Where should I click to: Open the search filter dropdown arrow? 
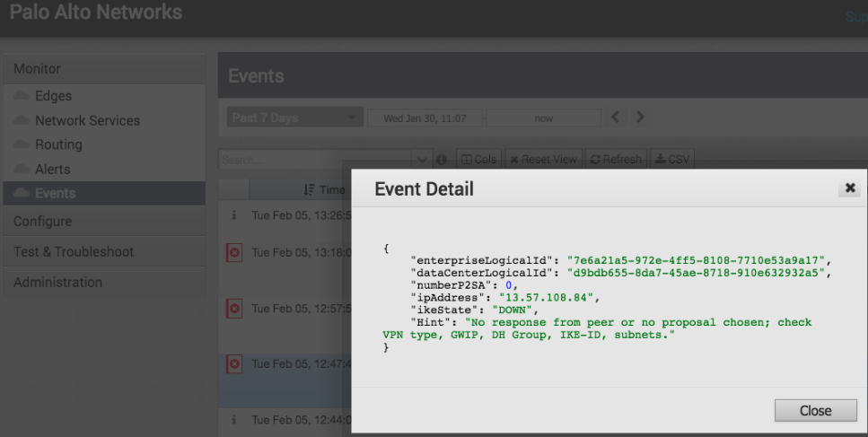pos(422,160)
